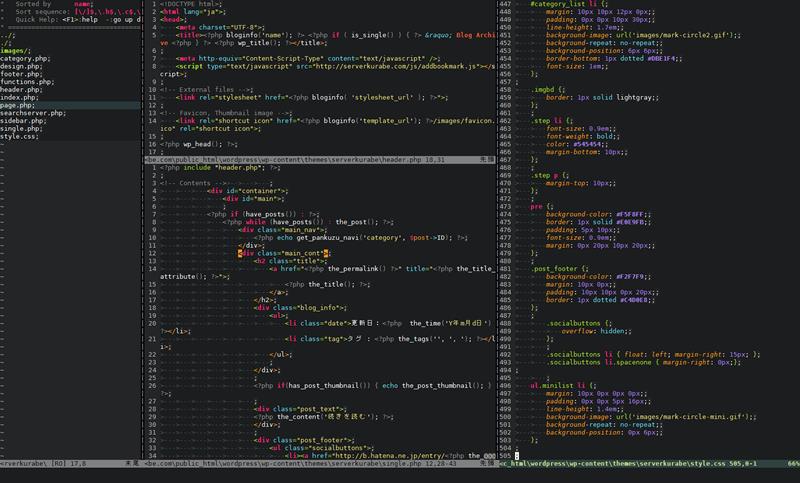Image resolution: width=800 pixels, height=483 pixels.
Task: Focus the style.css window status line
Action: pyautogui.click(x=649, y=464)
